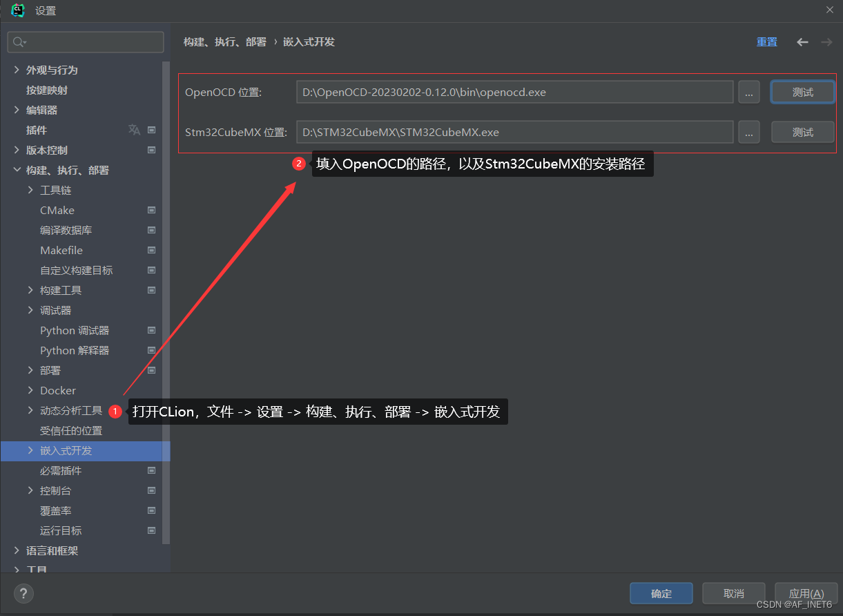This screenshot has height=616, width=843.
Task: Click the project-level icon beside 部署
Action: (x=152, y=370)
